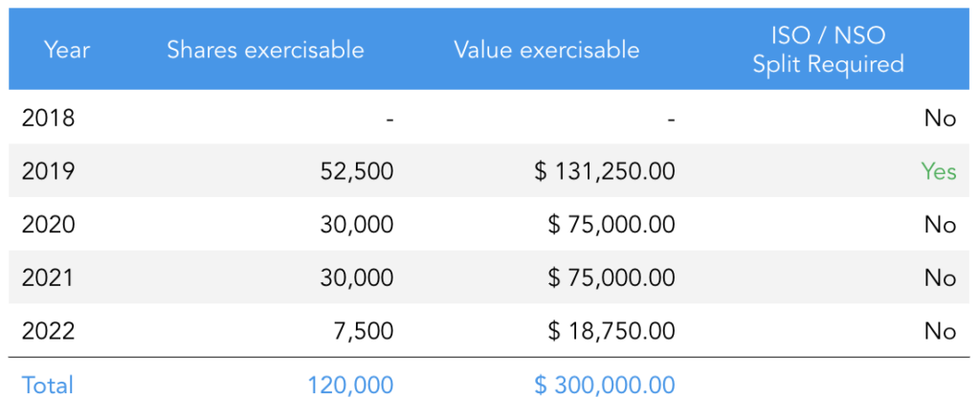The image size is (980, 419).
Task: Select the 2019 year cell
Action: coord(48,171)
